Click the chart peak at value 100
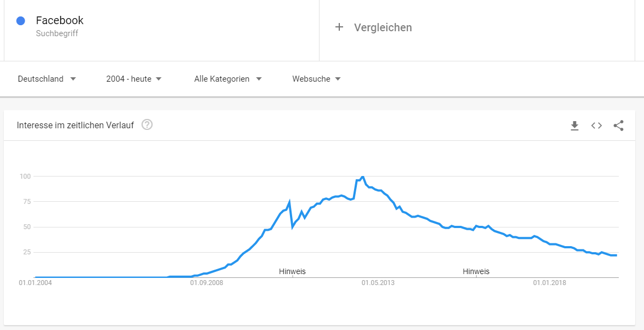644x330 pixels. (363, 177)
